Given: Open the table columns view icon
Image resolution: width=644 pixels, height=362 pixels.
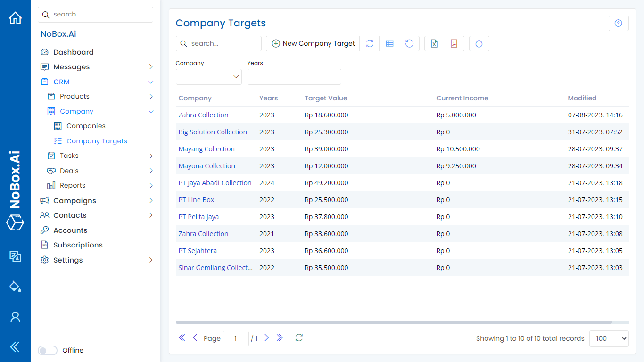Looking at the screenshot, I should [389, 43].
